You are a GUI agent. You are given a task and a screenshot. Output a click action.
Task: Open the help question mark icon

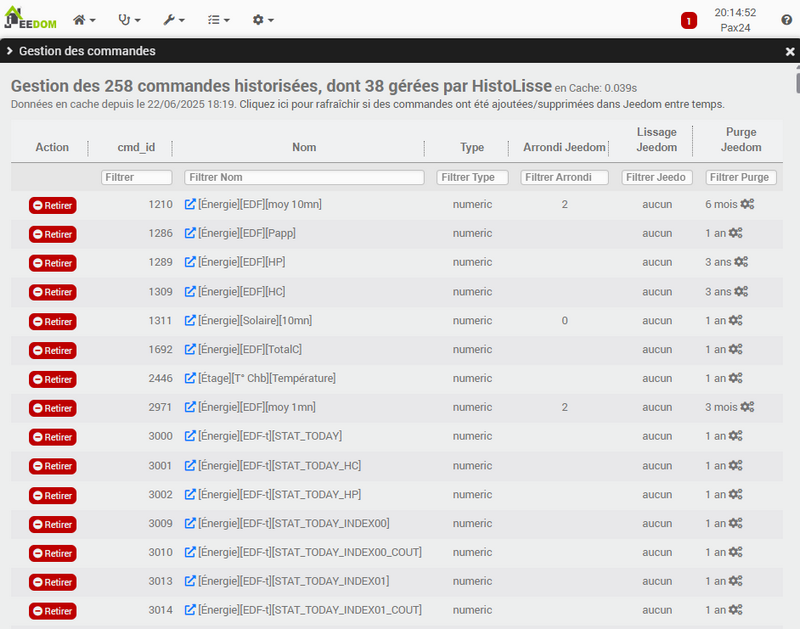click(786, 20)
